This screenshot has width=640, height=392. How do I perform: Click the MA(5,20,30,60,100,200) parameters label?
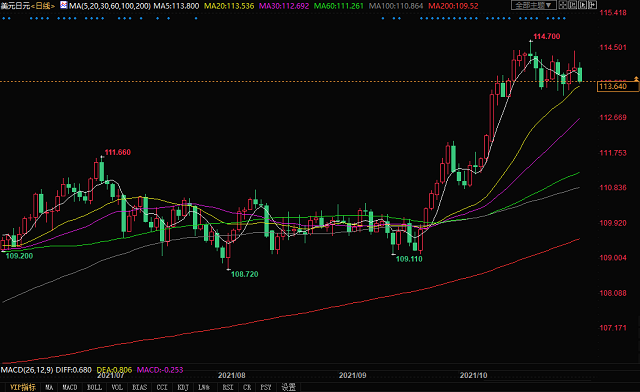pos(110,6)
